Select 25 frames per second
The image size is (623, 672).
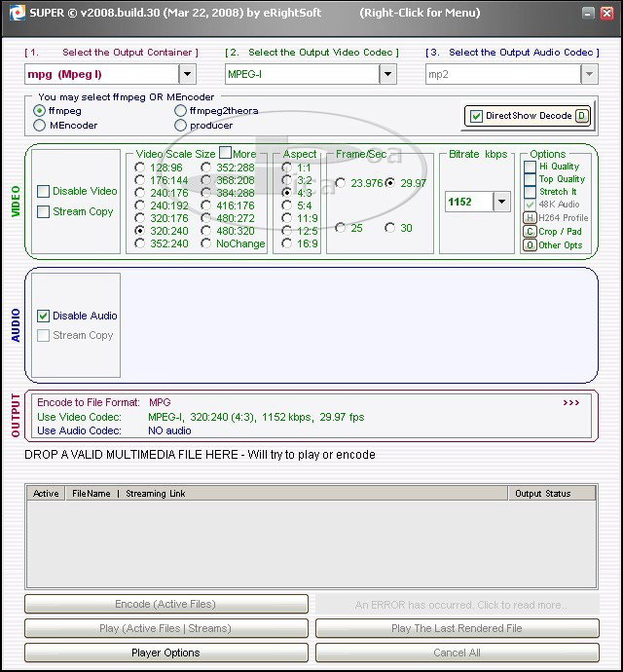(341, 228)
